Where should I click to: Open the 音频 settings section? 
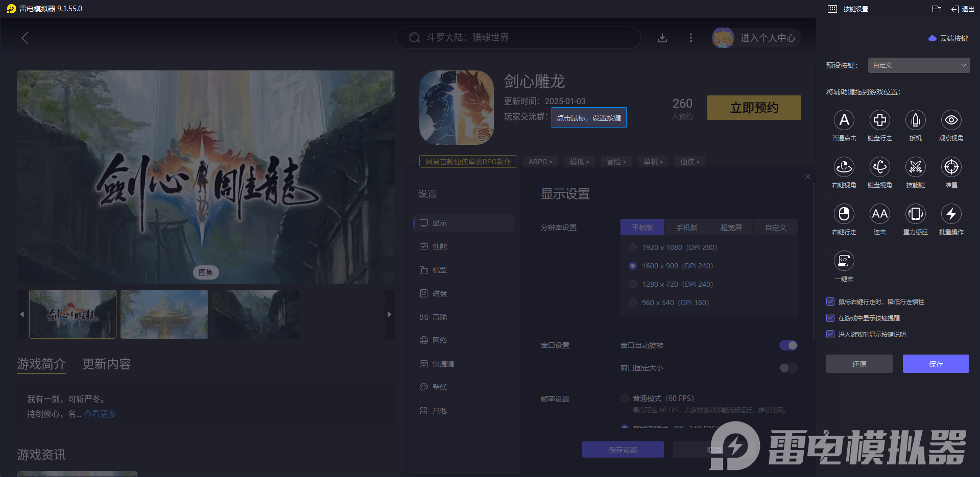coord(440,316)
